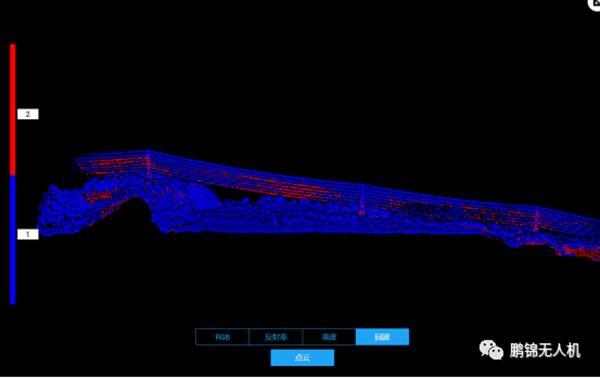Choose the 高度 height coloring tab
This screenshot has height=378, width=600.
pyautogui.click(x=329, y=337)
